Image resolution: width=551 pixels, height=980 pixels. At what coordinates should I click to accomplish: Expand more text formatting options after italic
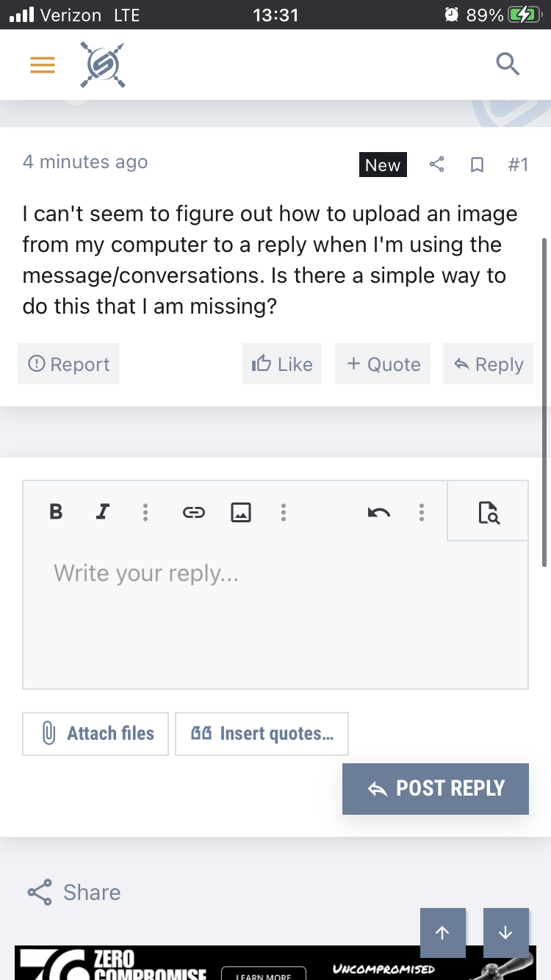[145, 512]
